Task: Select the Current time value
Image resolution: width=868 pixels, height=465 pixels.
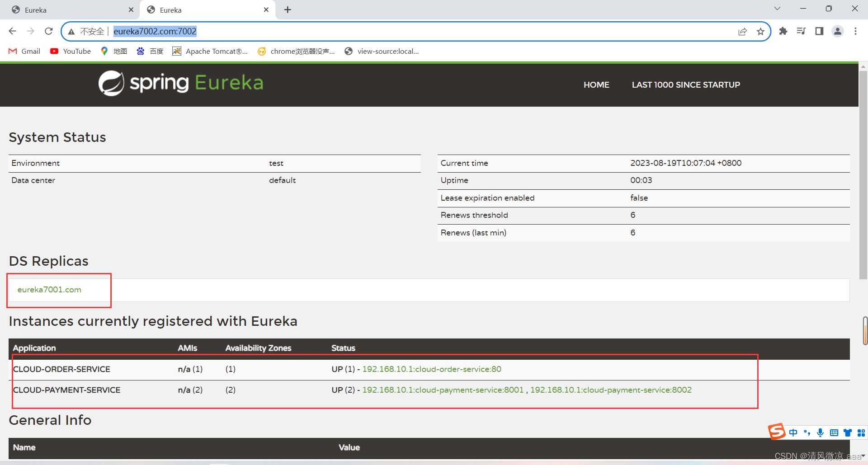Action: point(686,163)
